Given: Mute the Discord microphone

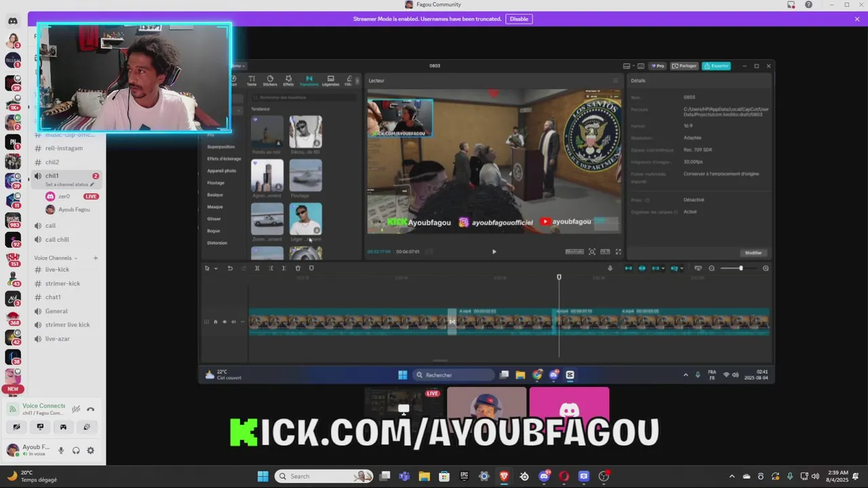Looking at the screenshot, I should [x=61, y=450].
